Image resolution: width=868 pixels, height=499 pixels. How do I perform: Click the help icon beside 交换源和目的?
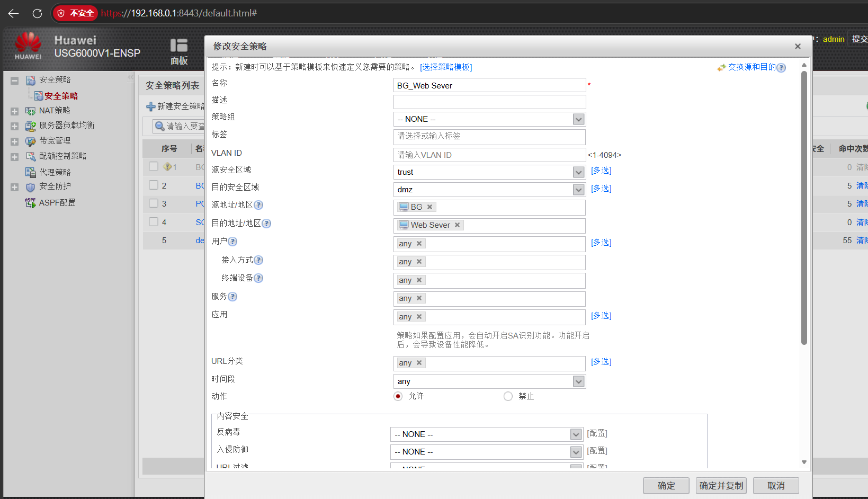click(x=781, y=68)
